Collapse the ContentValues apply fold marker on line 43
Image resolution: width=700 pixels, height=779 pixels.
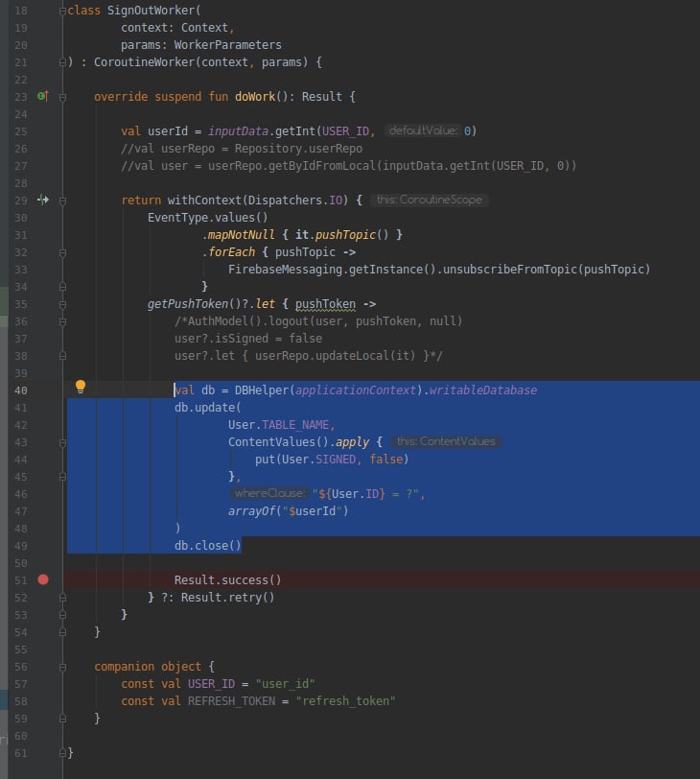click(62, 442)
